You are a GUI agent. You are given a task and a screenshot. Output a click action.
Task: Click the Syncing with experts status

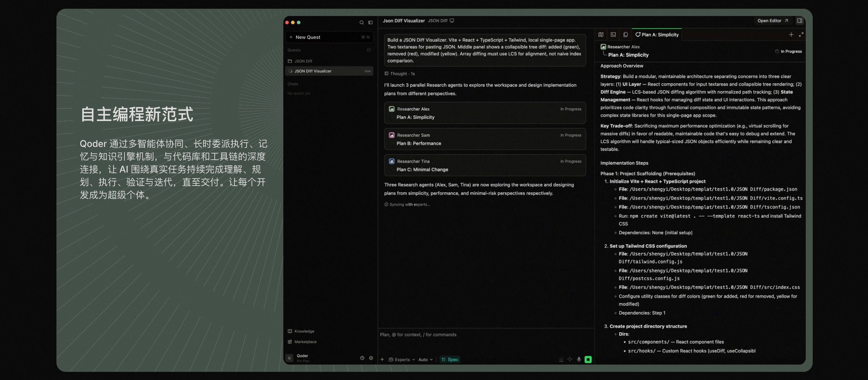coord(407,204)
